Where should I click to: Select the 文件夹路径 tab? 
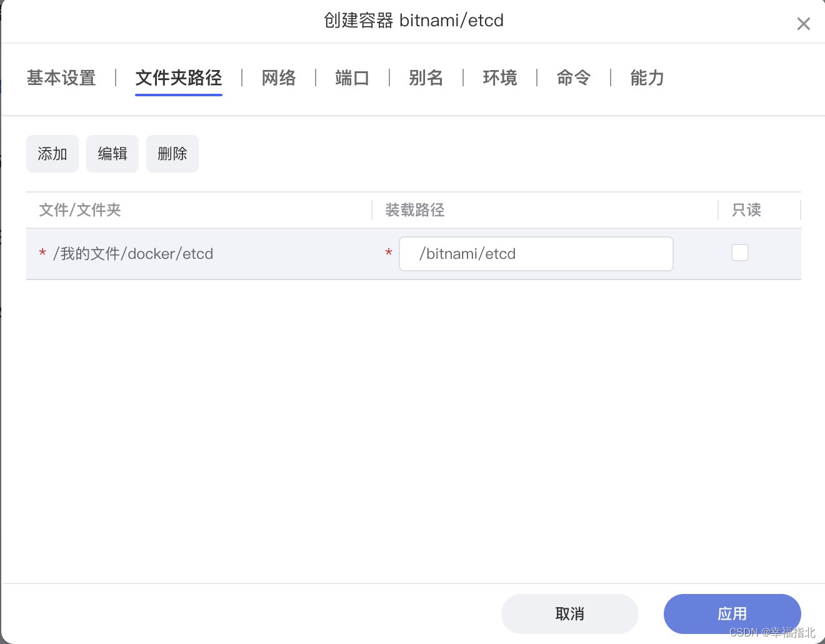click(x=179, y=78)
